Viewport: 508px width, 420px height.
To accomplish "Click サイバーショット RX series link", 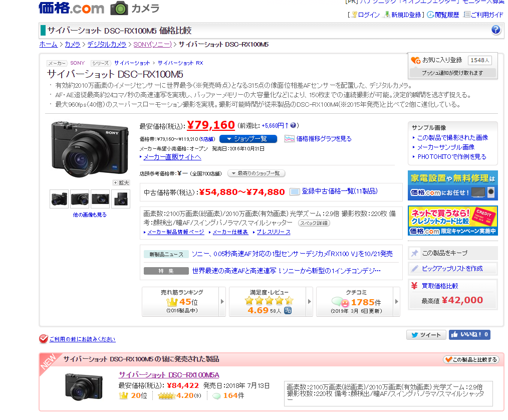I will [180, 63].
